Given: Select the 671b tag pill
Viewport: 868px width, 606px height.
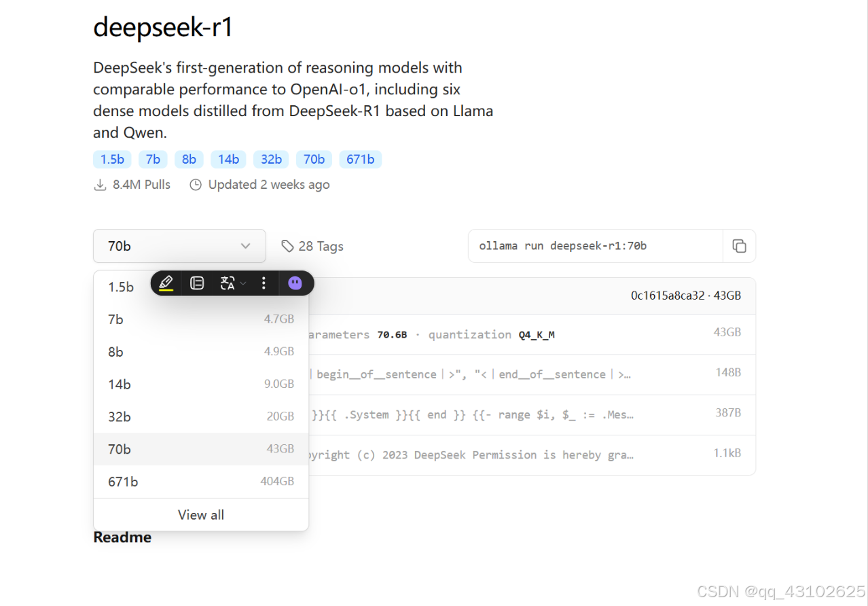Looking at the screenshot, I should 361,159.
